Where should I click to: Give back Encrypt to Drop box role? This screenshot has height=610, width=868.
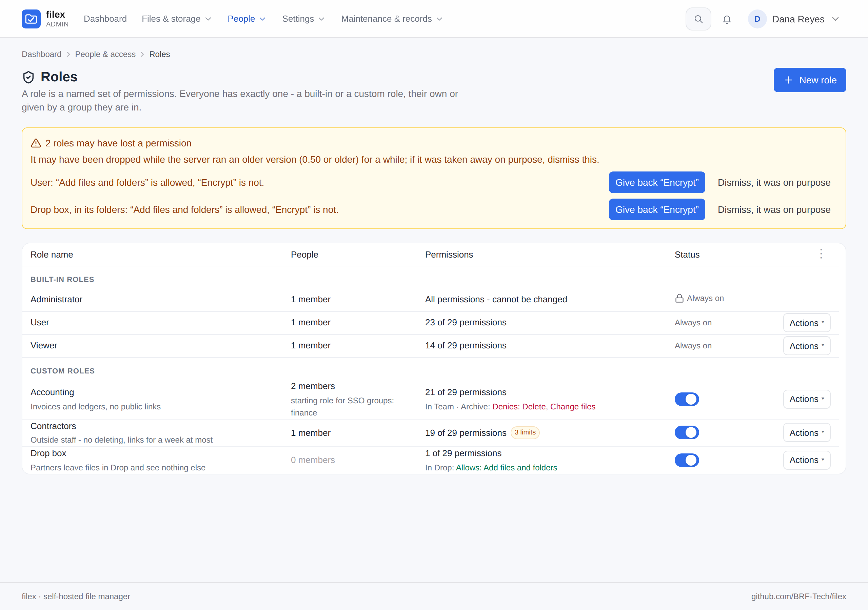657,209
